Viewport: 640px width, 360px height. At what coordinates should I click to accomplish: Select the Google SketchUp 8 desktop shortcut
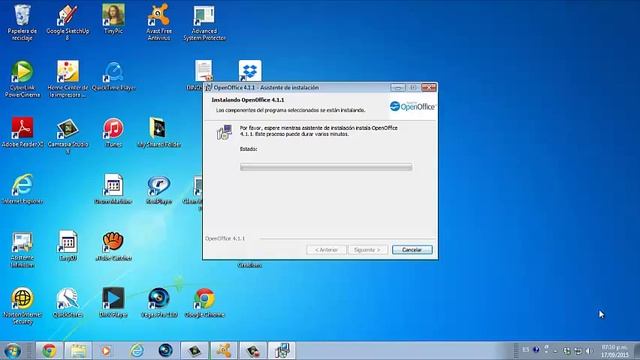click(x=67, y=22)
